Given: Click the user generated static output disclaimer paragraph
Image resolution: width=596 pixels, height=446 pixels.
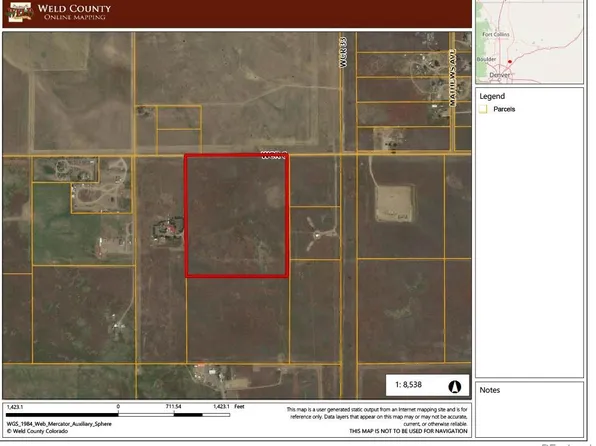Looking at the screenshot, I should click(x=377, y=417).
